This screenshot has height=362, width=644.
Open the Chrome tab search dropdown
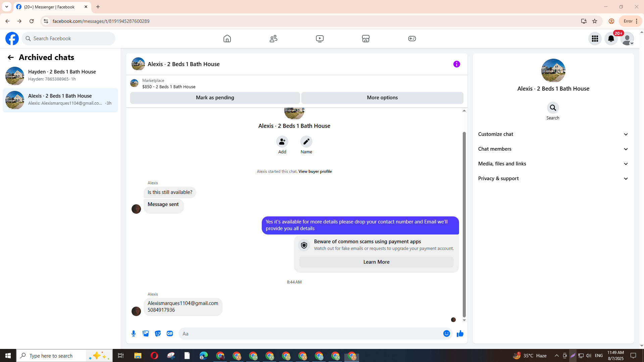point(7,7)
